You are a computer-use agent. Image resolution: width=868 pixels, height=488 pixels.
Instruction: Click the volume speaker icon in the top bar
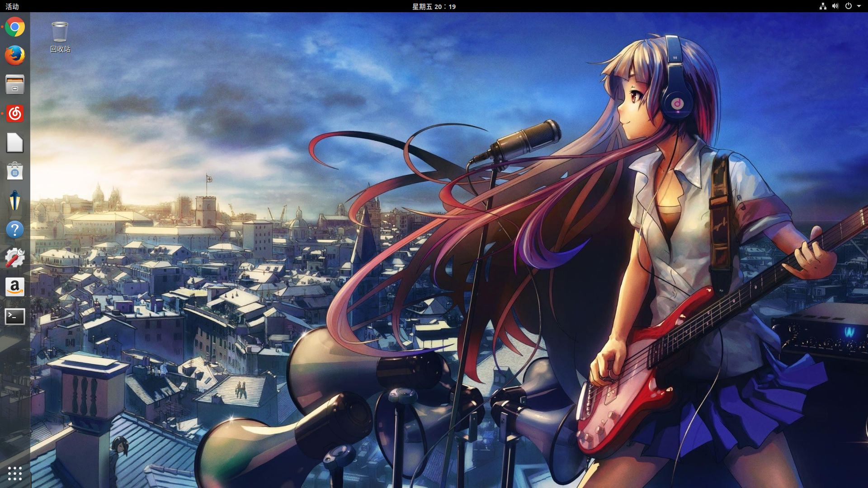[835, 6]
